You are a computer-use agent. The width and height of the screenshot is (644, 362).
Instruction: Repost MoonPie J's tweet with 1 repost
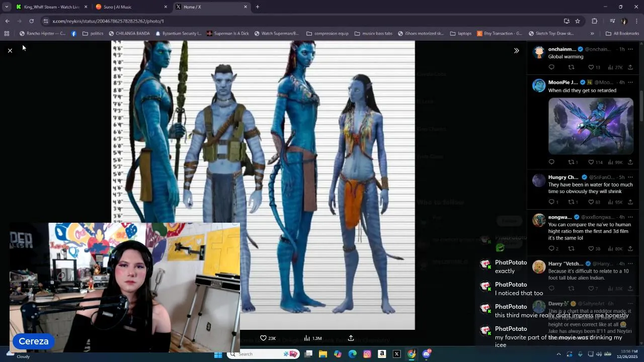(571, 162)
